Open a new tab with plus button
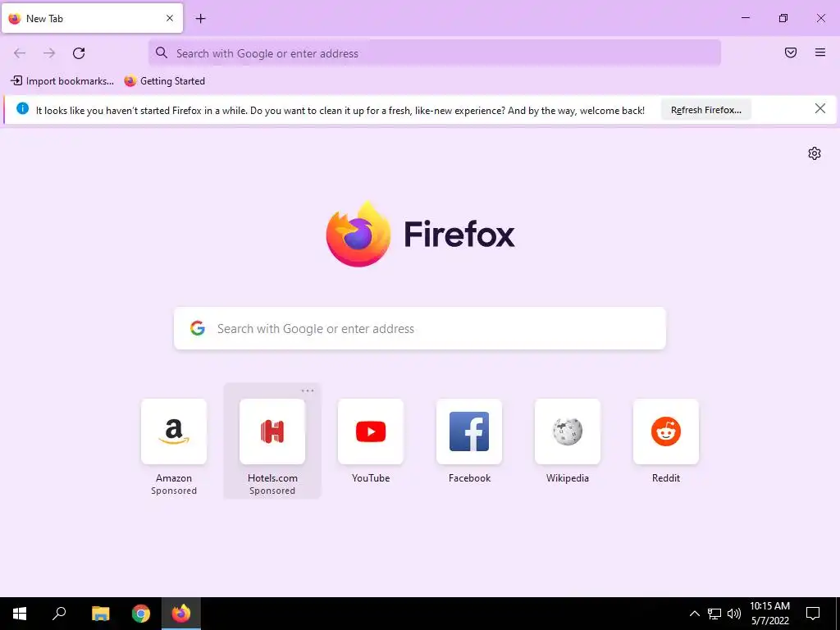Screen dimensions: 840x630 coord(200,19)
